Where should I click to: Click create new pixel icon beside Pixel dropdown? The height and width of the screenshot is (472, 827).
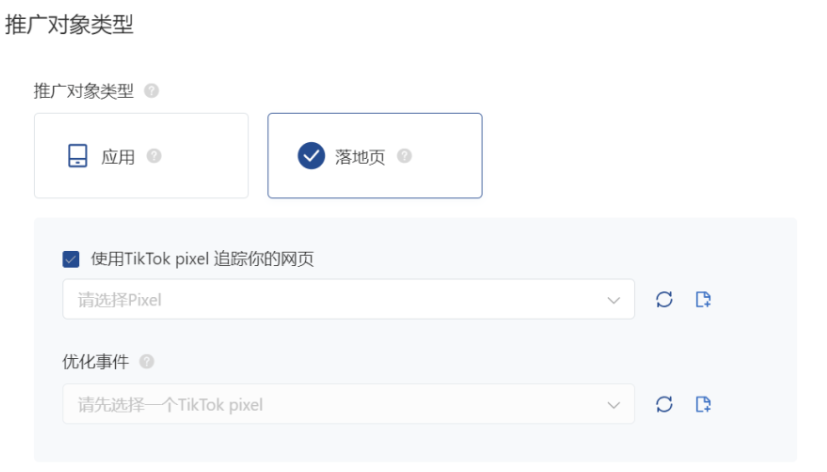(703, 299)
